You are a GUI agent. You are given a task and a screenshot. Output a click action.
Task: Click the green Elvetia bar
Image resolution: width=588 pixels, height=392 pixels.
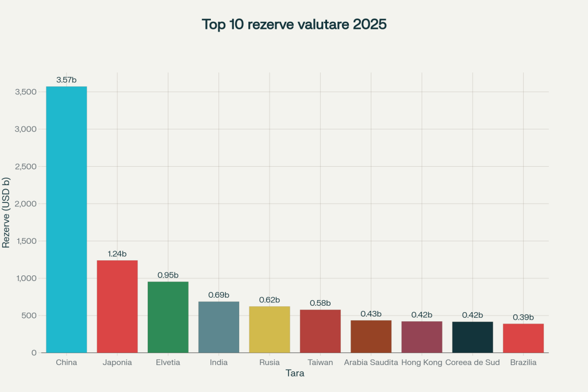(x=168, y=317)
